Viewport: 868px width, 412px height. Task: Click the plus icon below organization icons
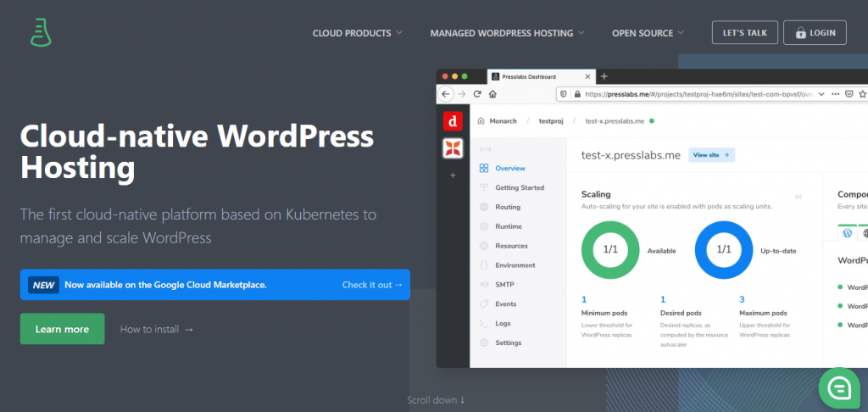click(453, 175)
